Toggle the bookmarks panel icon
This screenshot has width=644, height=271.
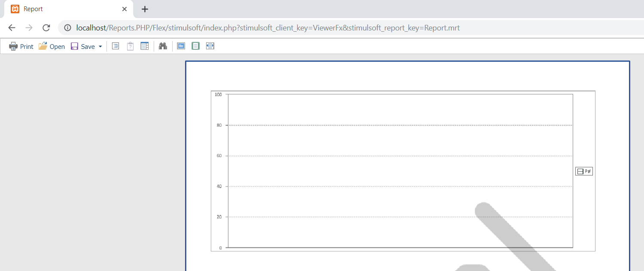[x=115, y=46]
